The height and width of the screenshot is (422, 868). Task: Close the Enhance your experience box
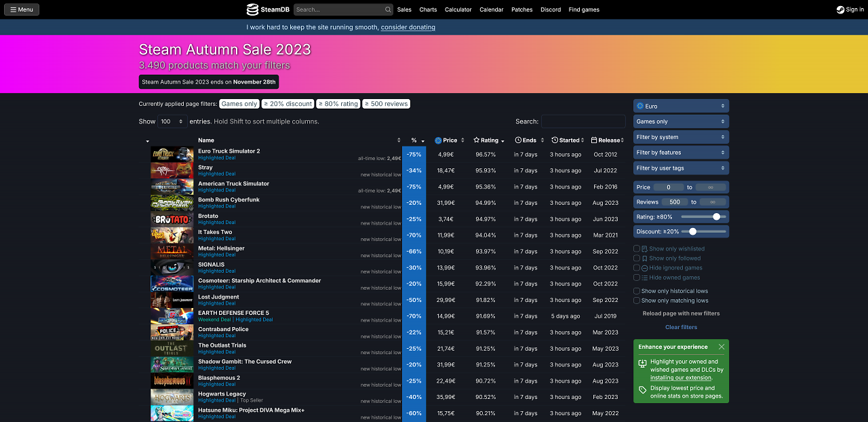click(722, 347)
